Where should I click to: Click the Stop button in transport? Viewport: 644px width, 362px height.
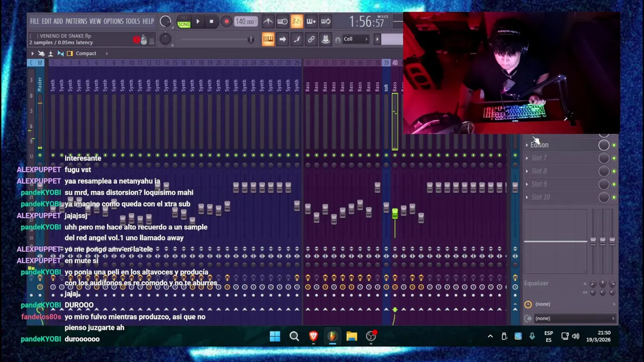tap(211, 22)
